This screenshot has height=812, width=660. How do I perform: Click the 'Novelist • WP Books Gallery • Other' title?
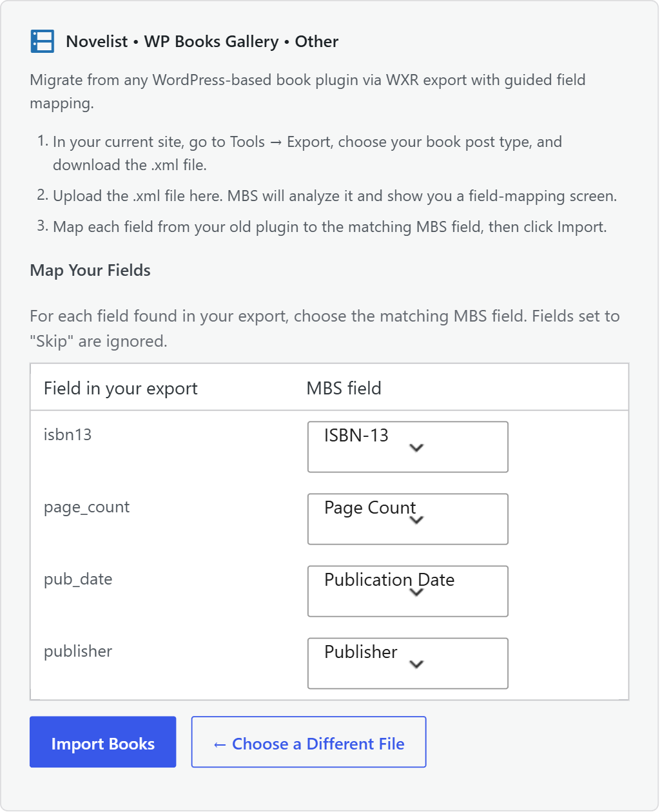202,42
